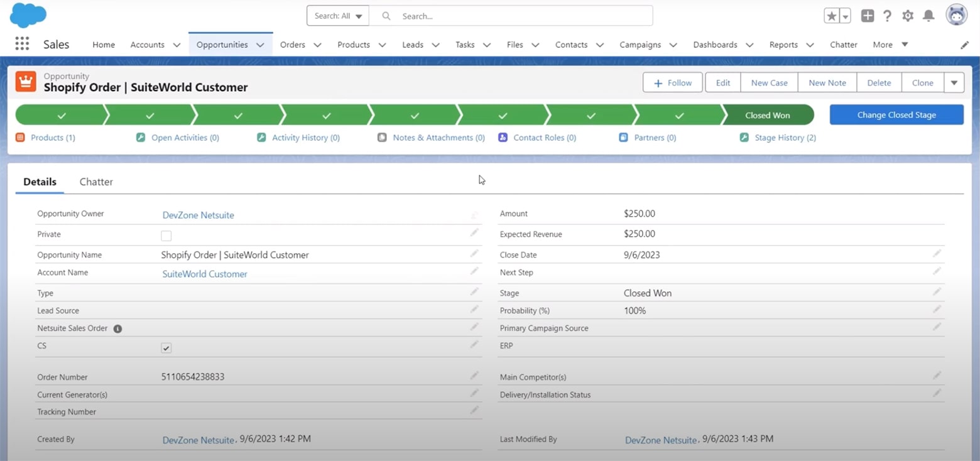Toggle the CS checkbox
This screenshot has width=980, height=461.
pyautogui.click(x=166, y=347)
